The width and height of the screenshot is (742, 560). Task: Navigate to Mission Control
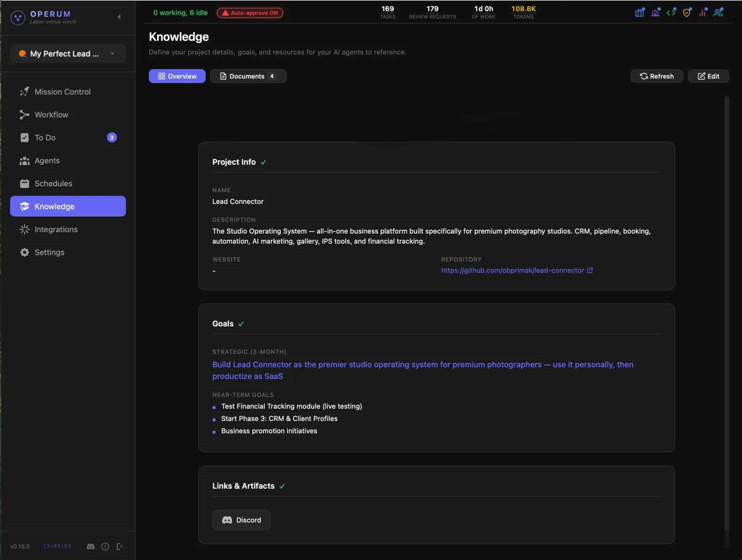click(62, 91)
